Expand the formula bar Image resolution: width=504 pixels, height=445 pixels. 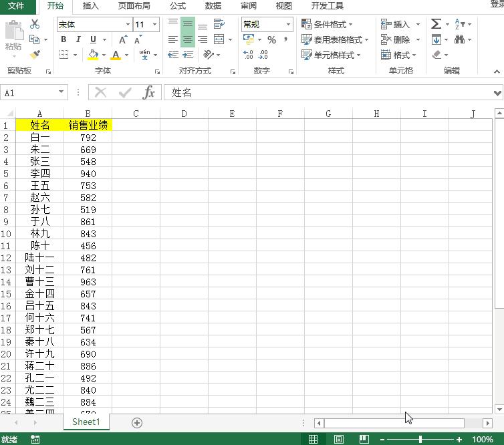(497, 93)
